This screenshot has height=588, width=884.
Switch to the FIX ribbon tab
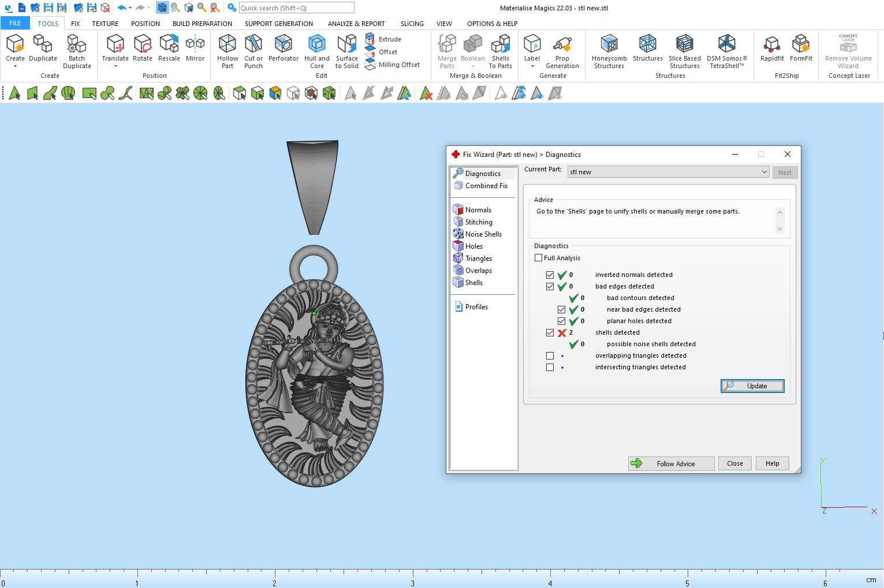point(75,24)
